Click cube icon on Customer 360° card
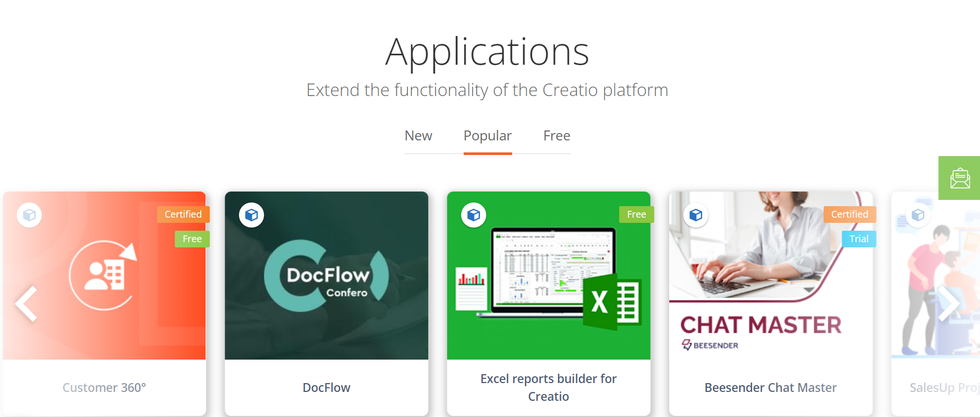The height and width of the screenshot is (417, 980). (30, 215)
